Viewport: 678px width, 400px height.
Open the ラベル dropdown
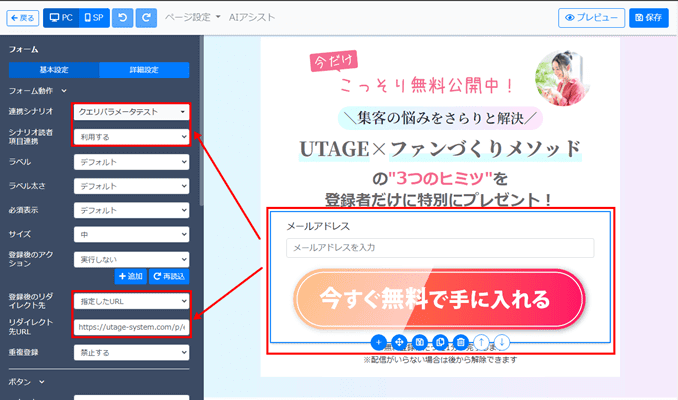pyautogui.click(x=131, y=162)
